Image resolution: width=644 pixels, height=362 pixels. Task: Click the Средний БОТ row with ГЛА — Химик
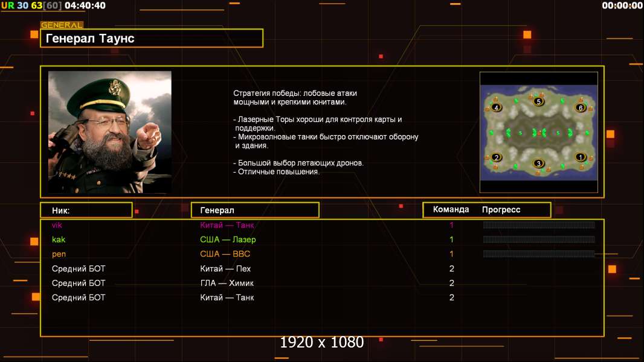pyautogui.click(x=79, y=283)
